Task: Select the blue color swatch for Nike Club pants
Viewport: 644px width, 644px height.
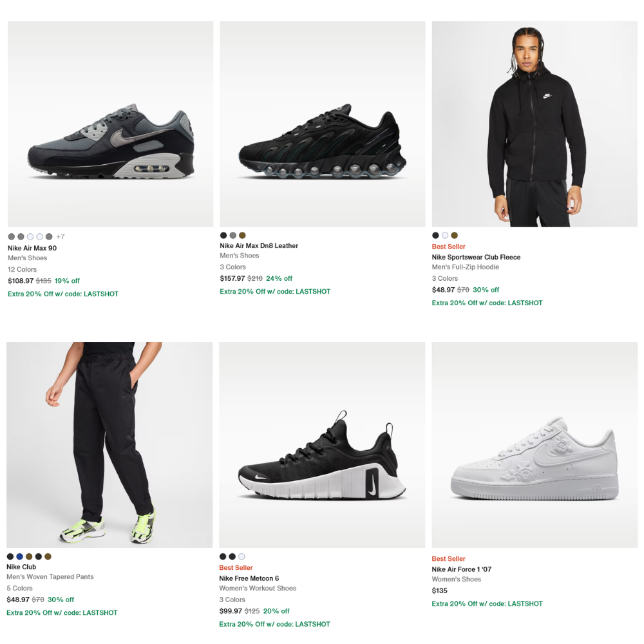Action: point(20,556)
